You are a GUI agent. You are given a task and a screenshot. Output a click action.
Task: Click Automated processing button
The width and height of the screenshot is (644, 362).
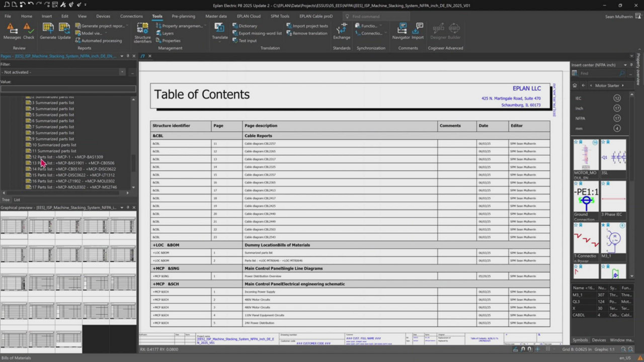(x=101, y=41)
